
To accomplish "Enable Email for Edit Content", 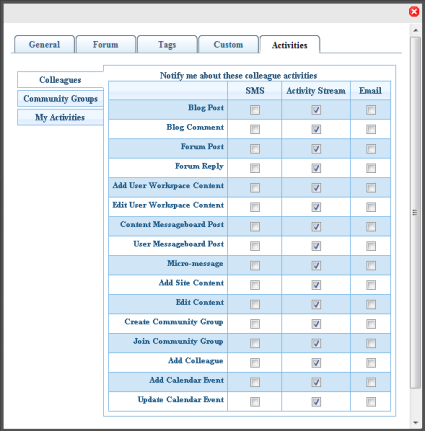I will pyautogui.click(x=371, y=304).
